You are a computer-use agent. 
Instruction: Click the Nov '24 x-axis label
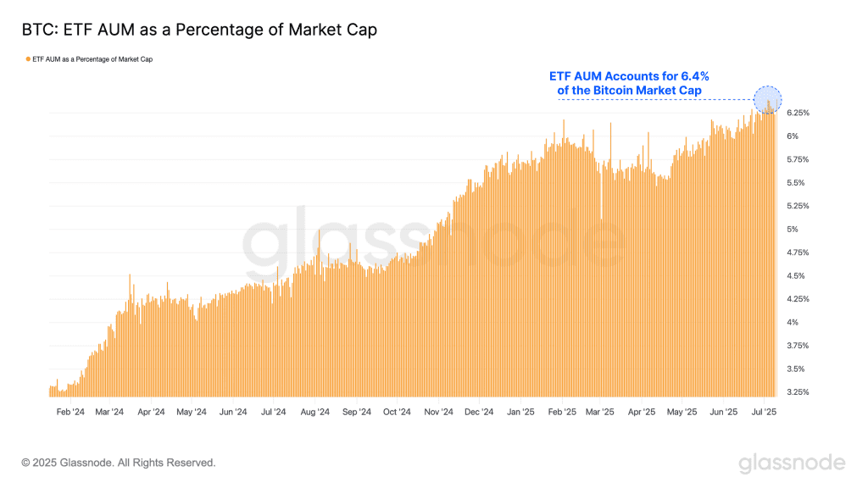click(437, 413)
